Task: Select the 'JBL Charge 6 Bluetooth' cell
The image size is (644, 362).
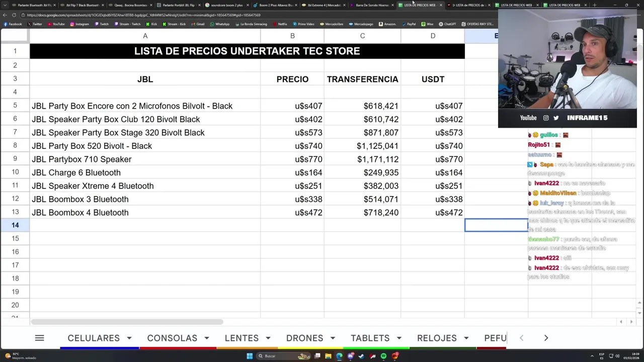Action: click(145, 172)
